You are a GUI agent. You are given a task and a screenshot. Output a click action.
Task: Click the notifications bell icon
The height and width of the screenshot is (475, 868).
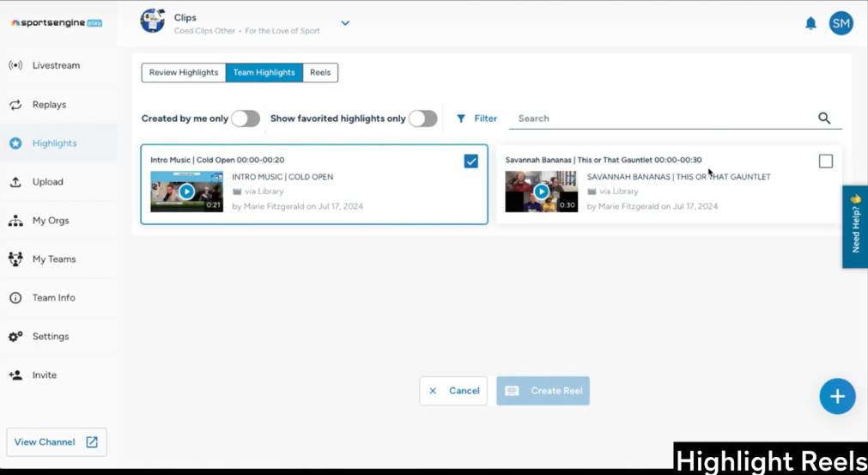tap(810, 23)
